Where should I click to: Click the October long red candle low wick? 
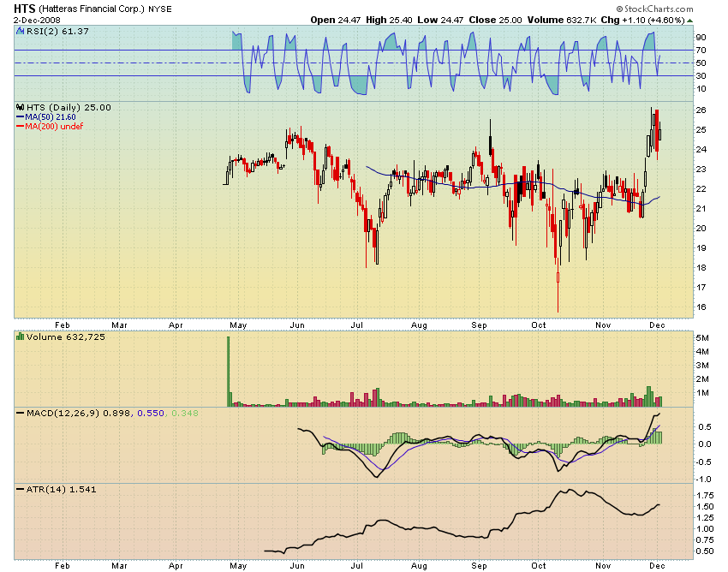[x=558, y=297]
